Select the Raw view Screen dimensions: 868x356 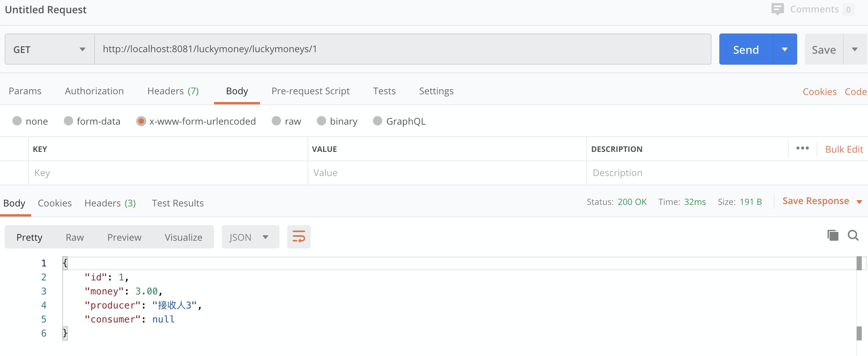[x=75, y=237]
